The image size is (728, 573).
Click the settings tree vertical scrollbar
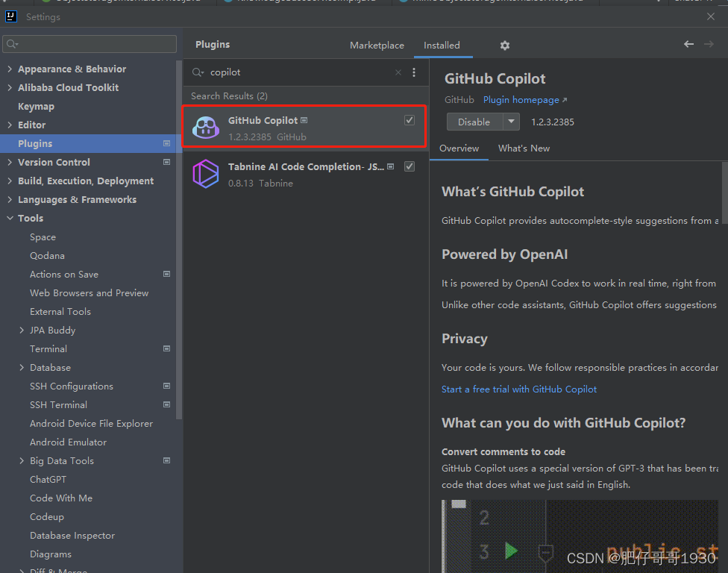pyautogui.click(x=179, y=239)
